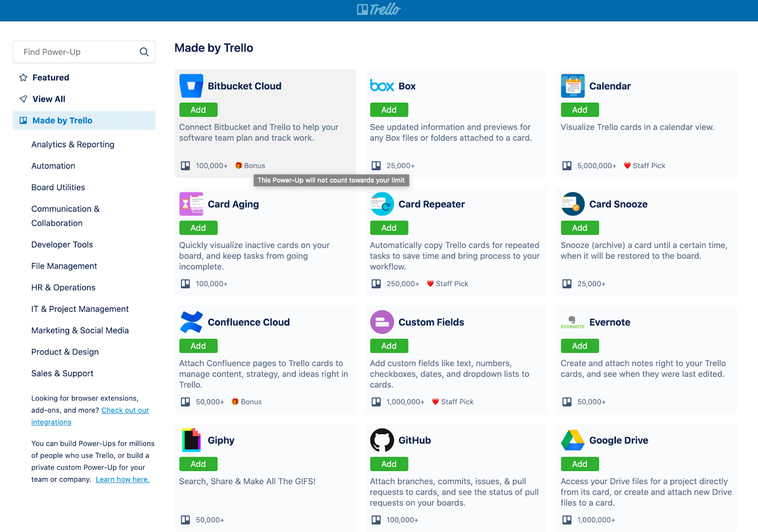Open the HR & Operations category

click(x=63, y=288)
